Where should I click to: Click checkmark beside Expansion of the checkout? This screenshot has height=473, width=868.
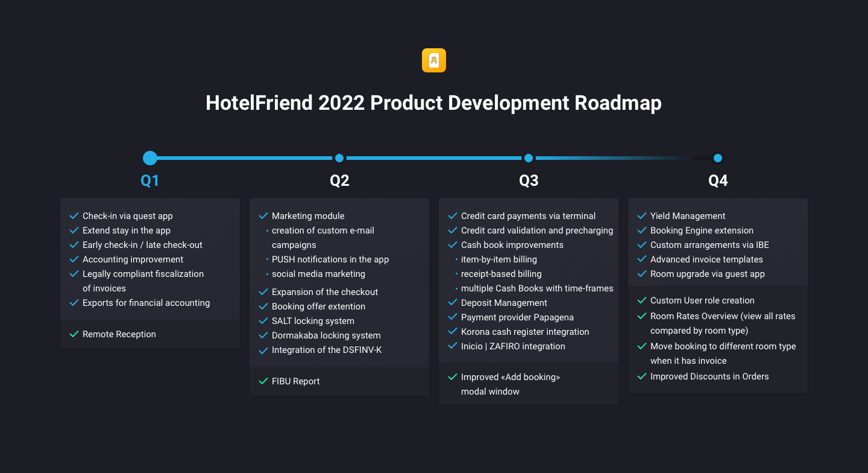point(263,292)
